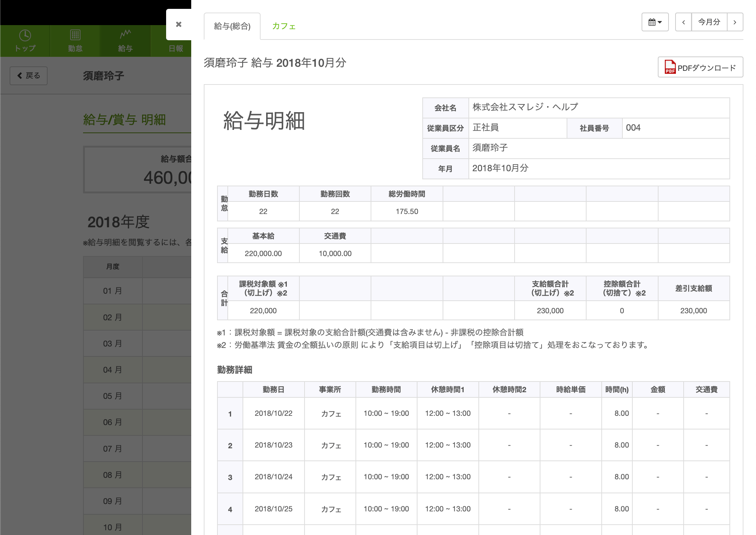Select the 05 月 row in background table
The width and height of the screenshot is (756, 535).
pos(137,396)
